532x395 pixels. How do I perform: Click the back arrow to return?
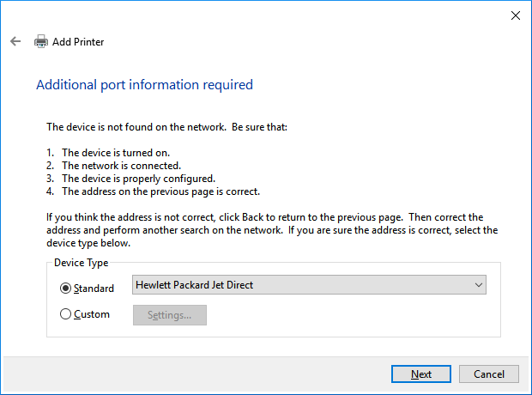(15, 41)
